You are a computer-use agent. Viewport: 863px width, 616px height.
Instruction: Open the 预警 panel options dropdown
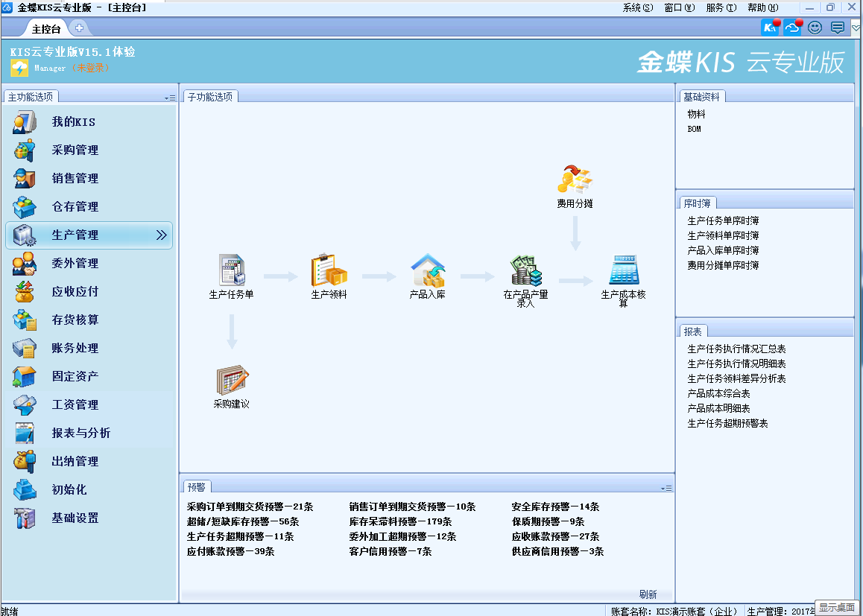pos(666,489)
